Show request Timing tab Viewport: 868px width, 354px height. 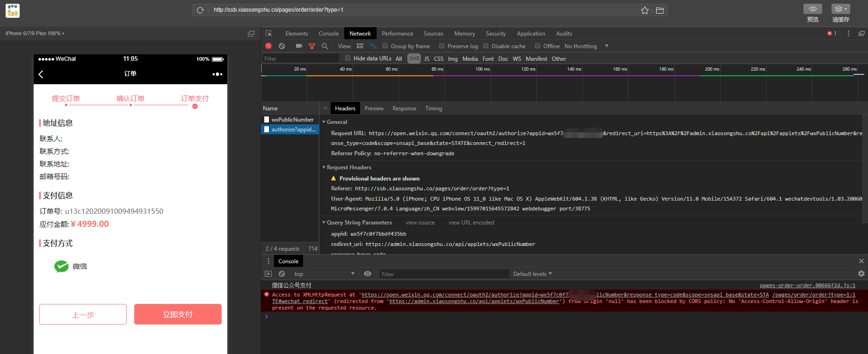tap(434, 108)
